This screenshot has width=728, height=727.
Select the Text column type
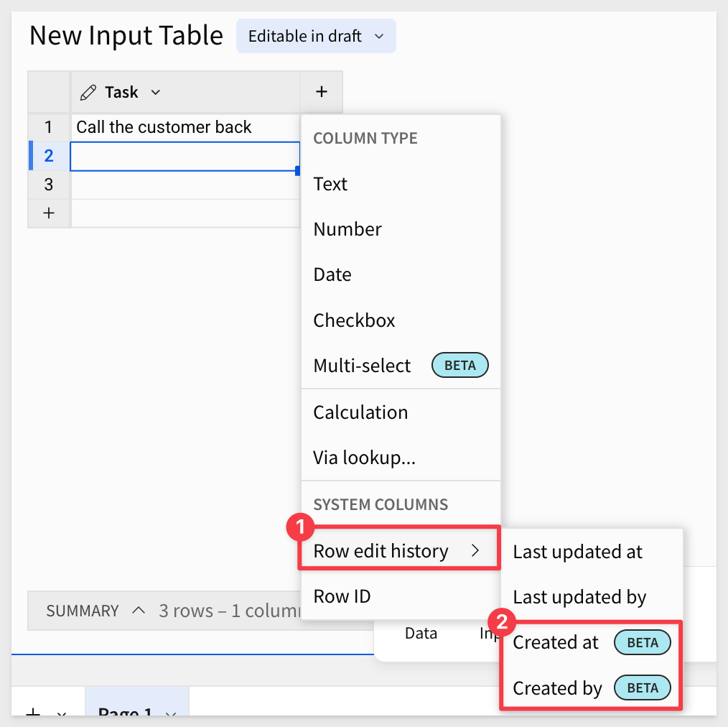pos(330,184)
